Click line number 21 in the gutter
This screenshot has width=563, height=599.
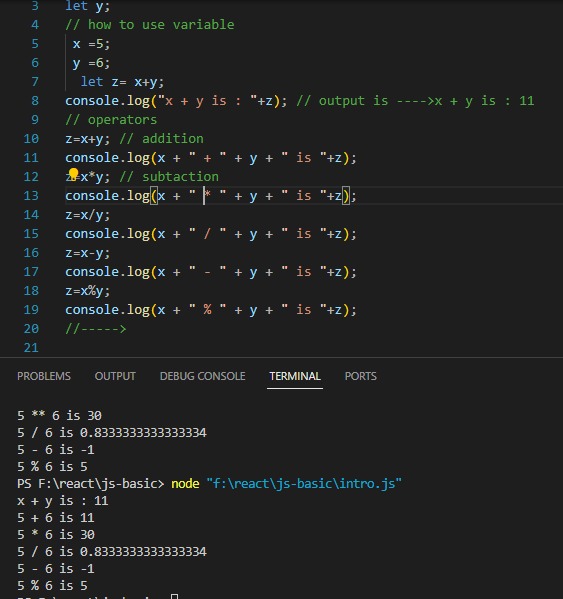[x=31, y=348]
